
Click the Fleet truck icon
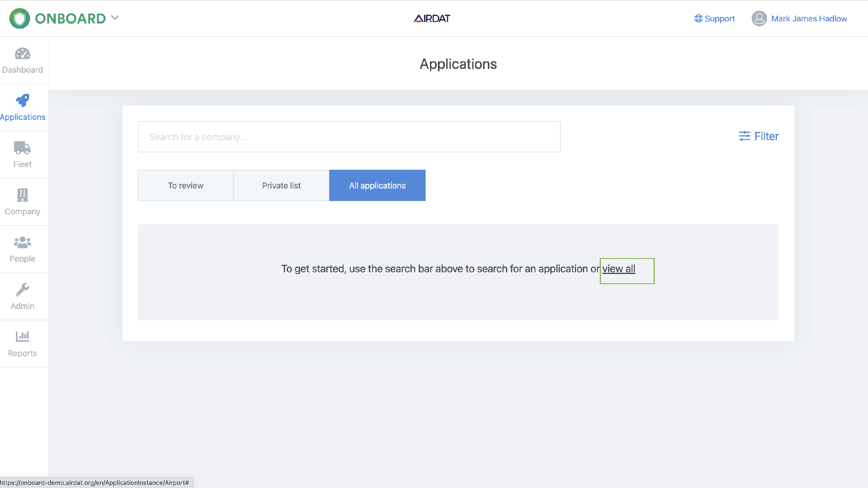[22, 148]
